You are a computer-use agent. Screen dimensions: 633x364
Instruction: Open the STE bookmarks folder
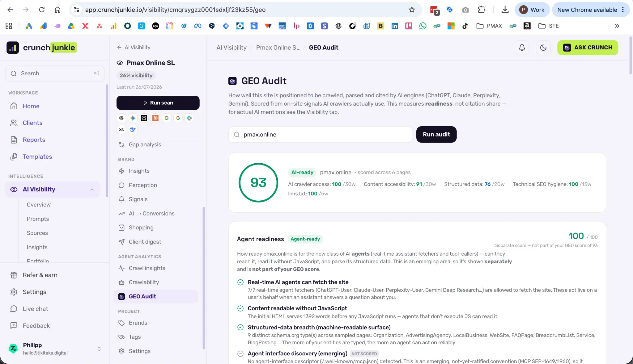548,26
